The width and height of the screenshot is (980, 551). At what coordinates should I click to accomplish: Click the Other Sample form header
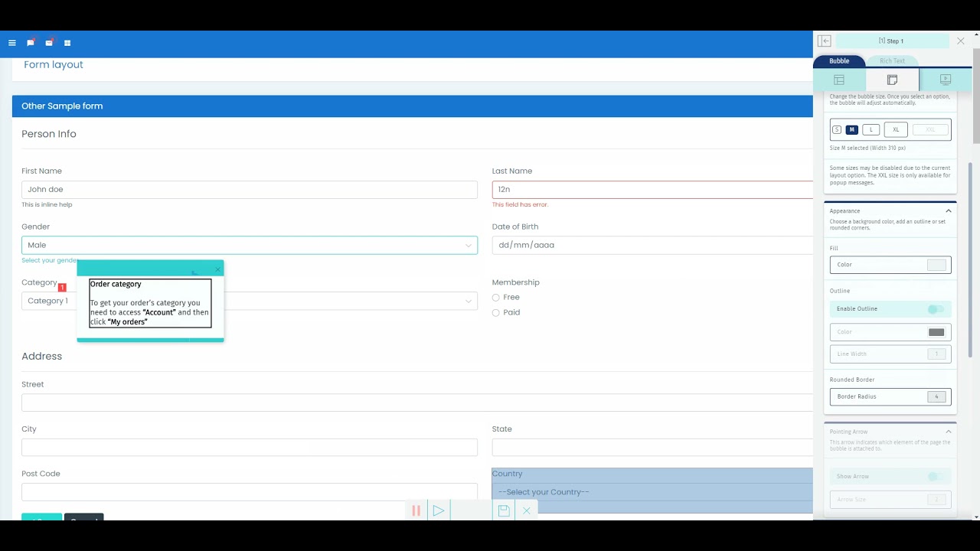click(62, 106)
